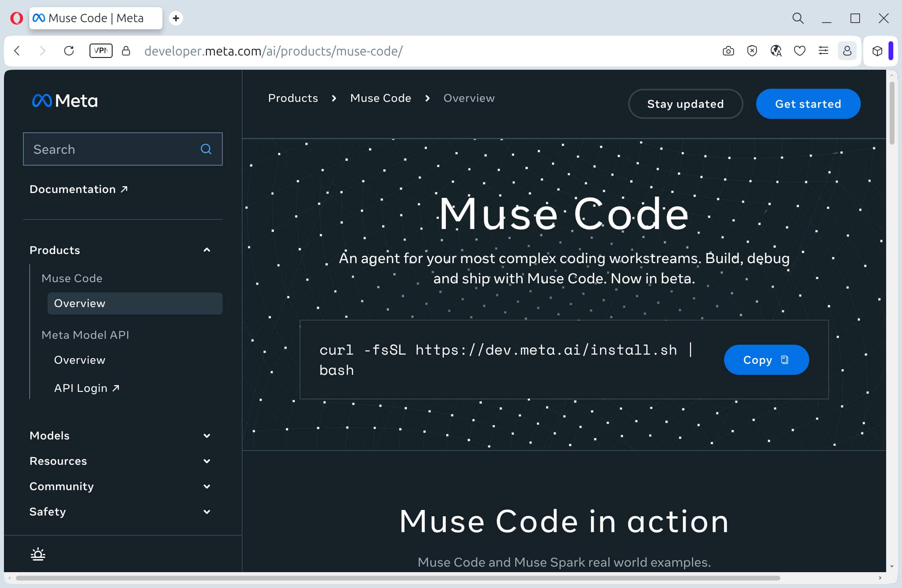902x588 pixels.
Task: Click the page translate globe icon
Action: 776,51
